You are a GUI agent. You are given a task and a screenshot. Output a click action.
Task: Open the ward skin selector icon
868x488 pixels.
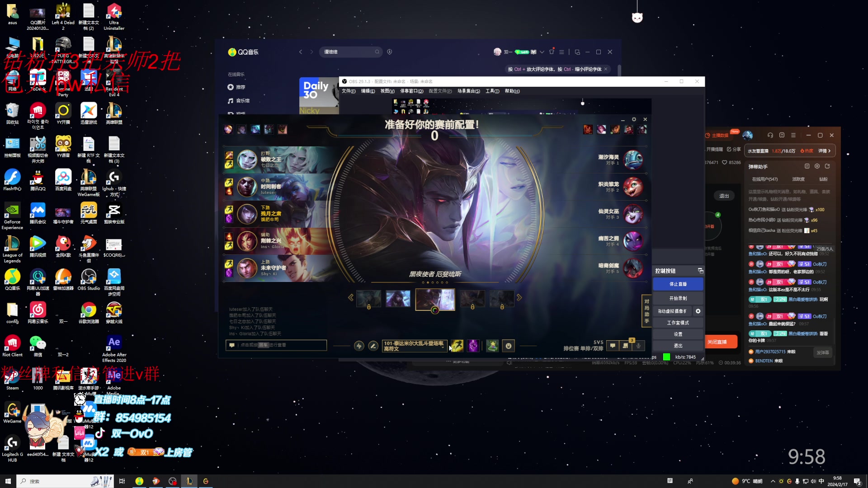coord(492,346)
